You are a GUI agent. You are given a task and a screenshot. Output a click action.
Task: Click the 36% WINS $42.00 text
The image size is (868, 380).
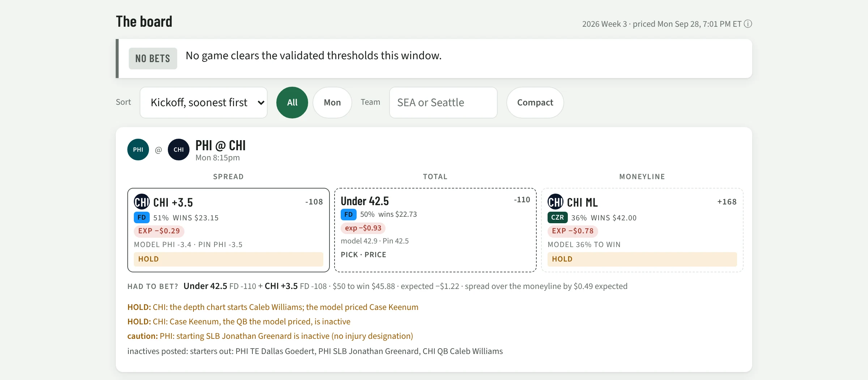pyautogui.click(x=604, y=218)
